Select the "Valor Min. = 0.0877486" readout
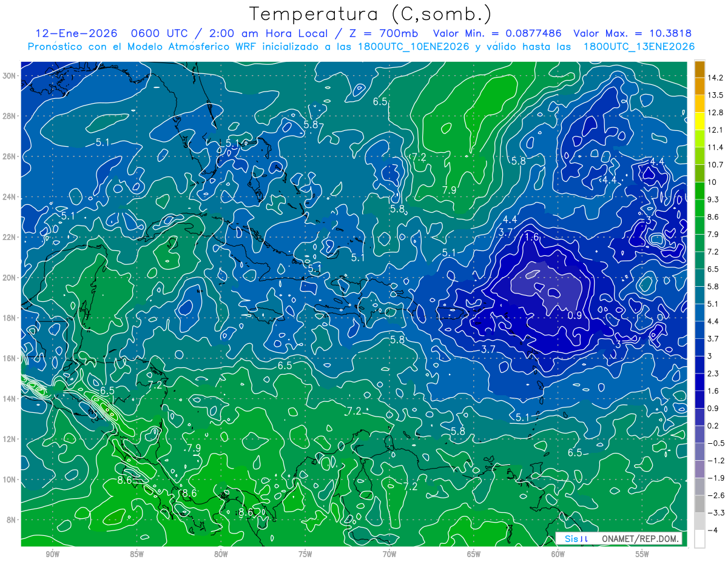Screen dimensions: 728x562 coord(497,34)
